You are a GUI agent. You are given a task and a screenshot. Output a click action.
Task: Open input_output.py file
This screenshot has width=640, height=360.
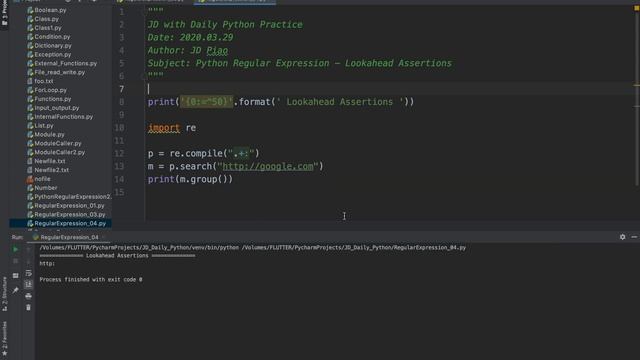(57, 108)
